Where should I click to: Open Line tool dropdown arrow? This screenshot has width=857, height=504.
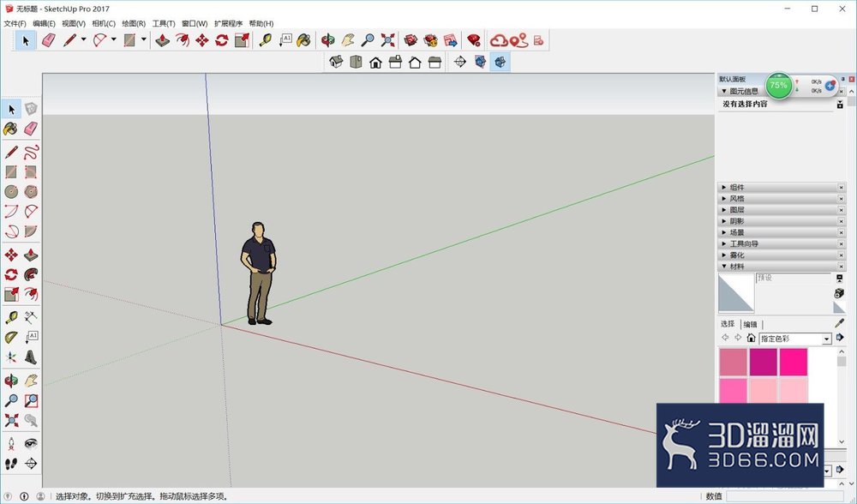click(84, 39)
